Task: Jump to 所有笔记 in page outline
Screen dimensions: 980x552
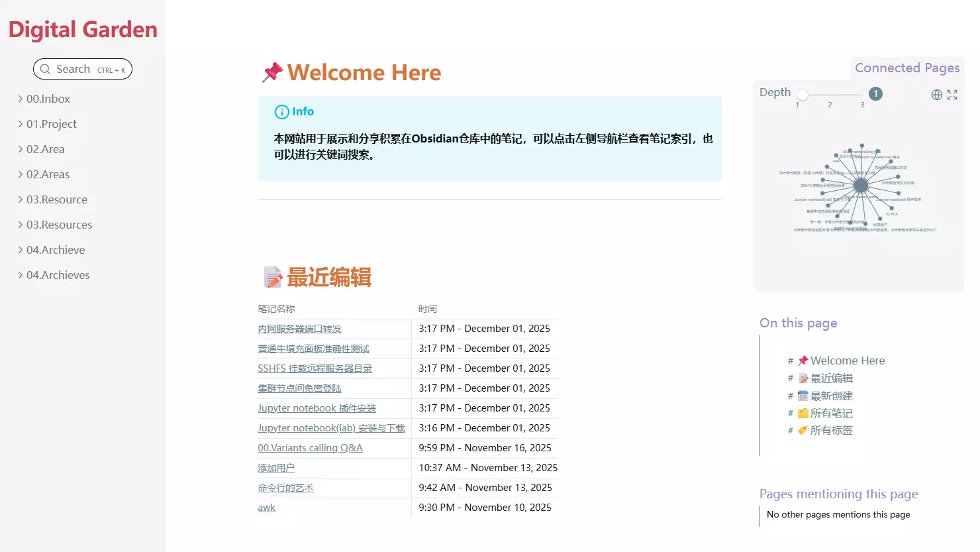Action: pyautogui.click(x=831, y=413)
